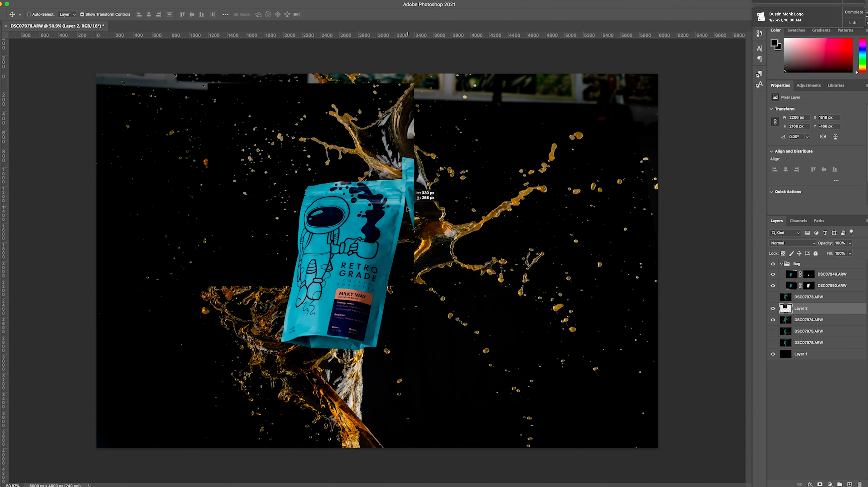Collapse the Transform section

771,109
